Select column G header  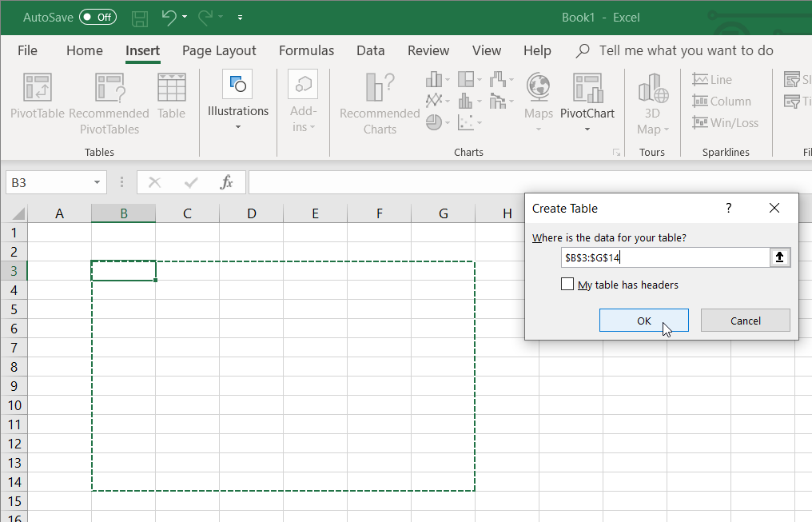click(444, 213)
